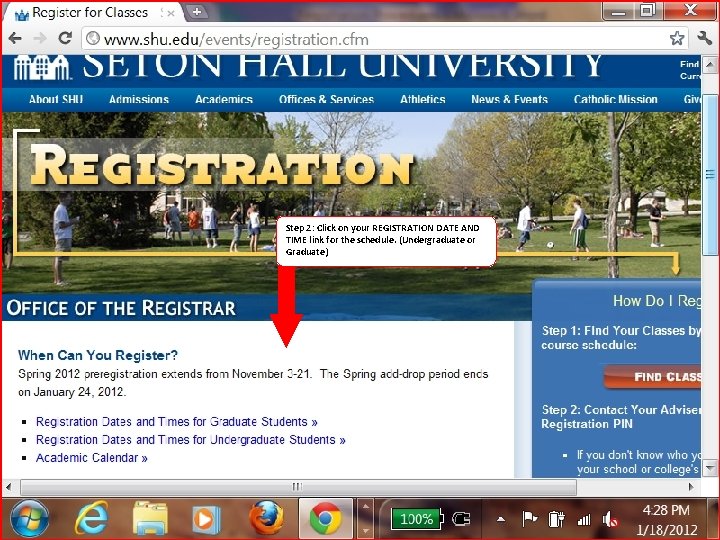Screen dimensions: 720x540
Task: Switch to Chrome taskbar button
Action: [326, 519]
